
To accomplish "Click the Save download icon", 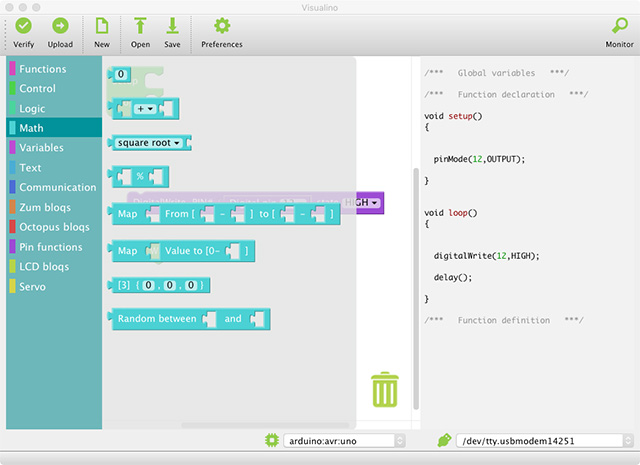I will click(172, 26).
